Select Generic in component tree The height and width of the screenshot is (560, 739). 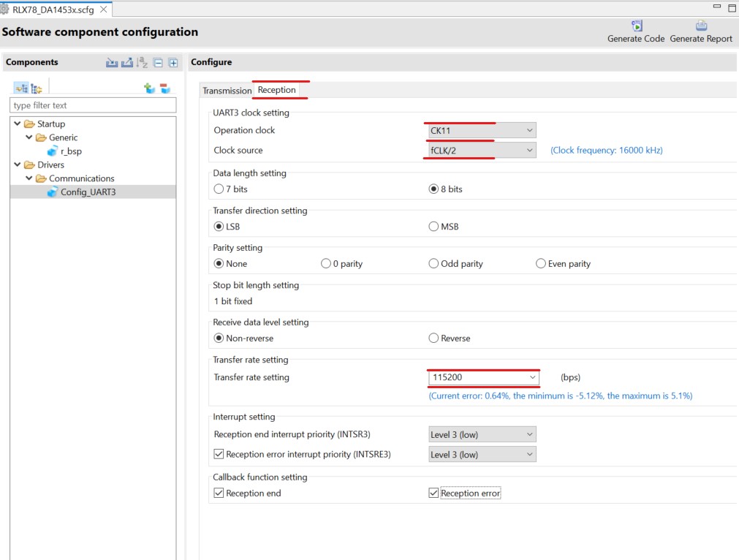[x=63, y=137]
